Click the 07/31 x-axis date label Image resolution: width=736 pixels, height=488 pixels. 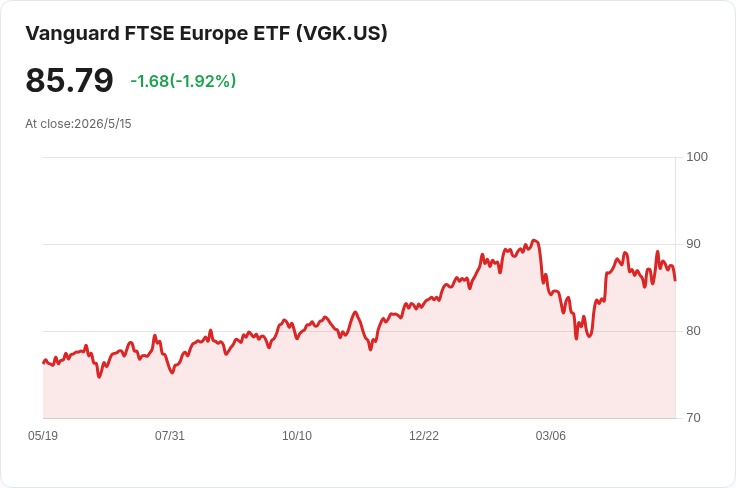pos(170,436)
